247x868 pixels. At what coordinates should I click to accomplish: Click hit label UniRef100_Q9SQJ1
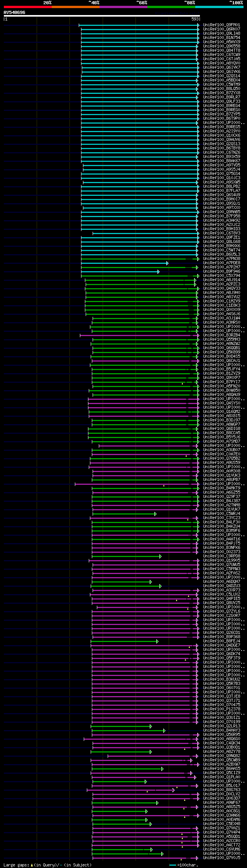(222, 204)
